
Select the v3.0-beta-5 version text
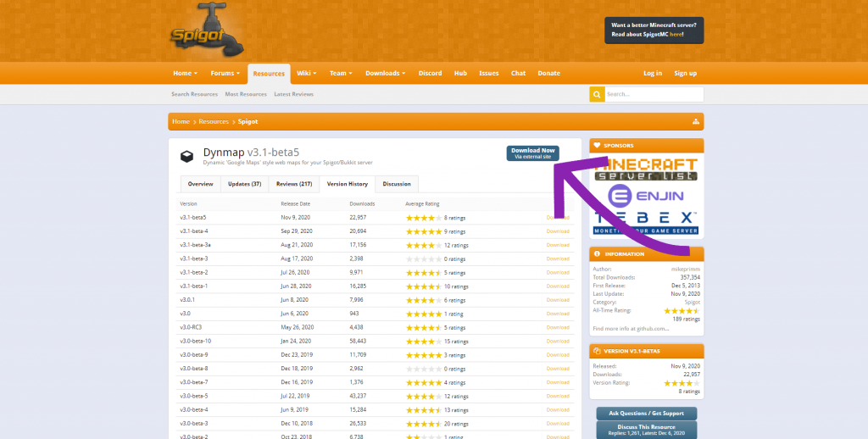click(x=194, y=397)
